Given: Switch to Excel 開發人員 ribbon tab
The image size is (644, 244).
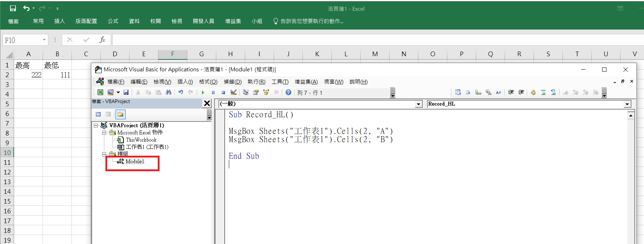Looking at the screenshot, I should click(x=204, y=21).
